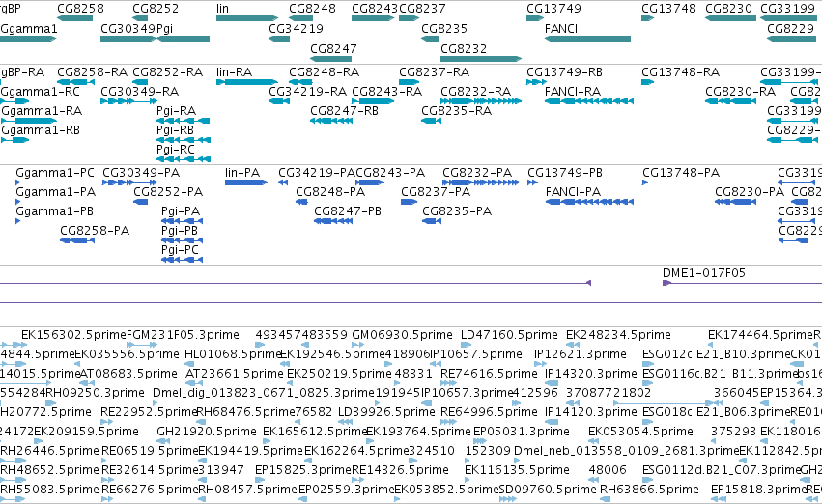Open the CG8248 gene label
Screen dimensions: 822x504
pyautogui.click(x=312, y=9)
